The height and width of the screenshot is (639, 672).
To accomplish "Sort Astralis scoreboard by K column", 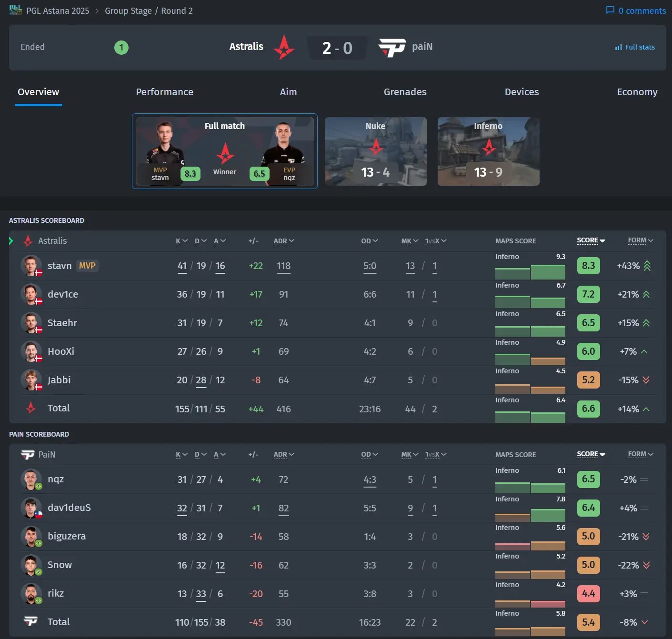I will pyautogui.click(x=181, y=241).
